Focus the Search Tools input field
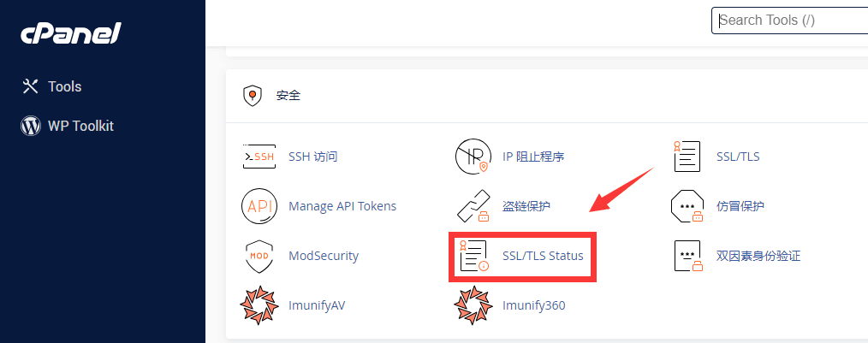Image resolution: width=868 pixels, height=343 pixels. (x=789, y=21)
